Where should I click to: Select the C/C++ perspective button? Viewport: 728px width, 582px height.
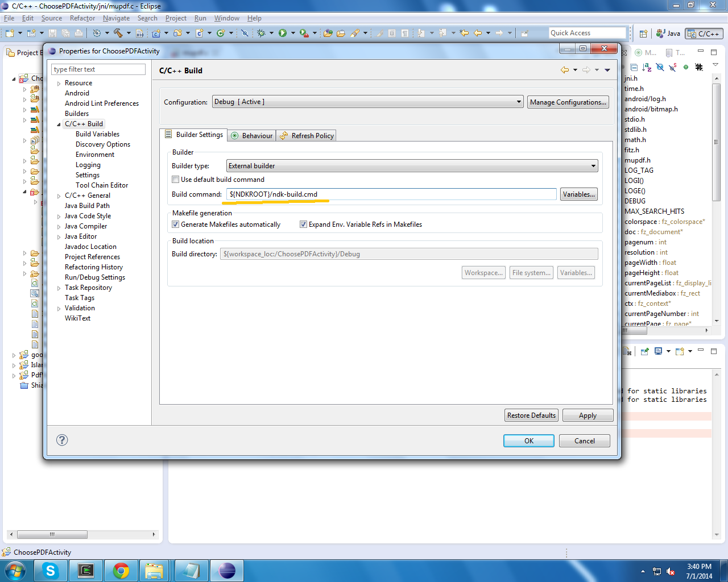[x=704, y=34]
